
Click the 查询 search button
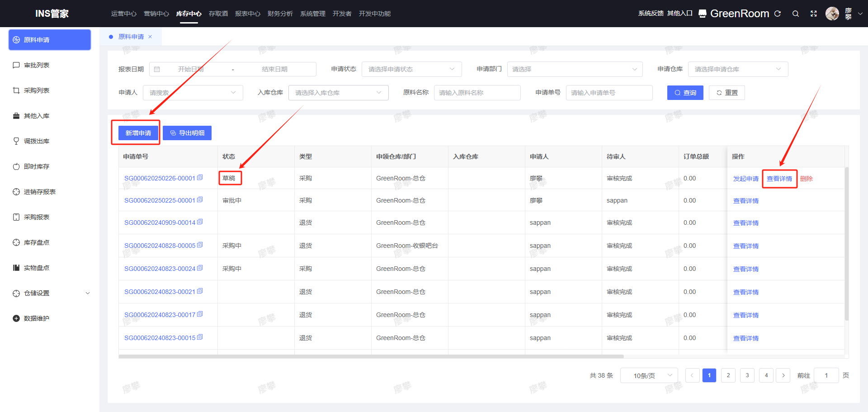(x=685, y=93)
